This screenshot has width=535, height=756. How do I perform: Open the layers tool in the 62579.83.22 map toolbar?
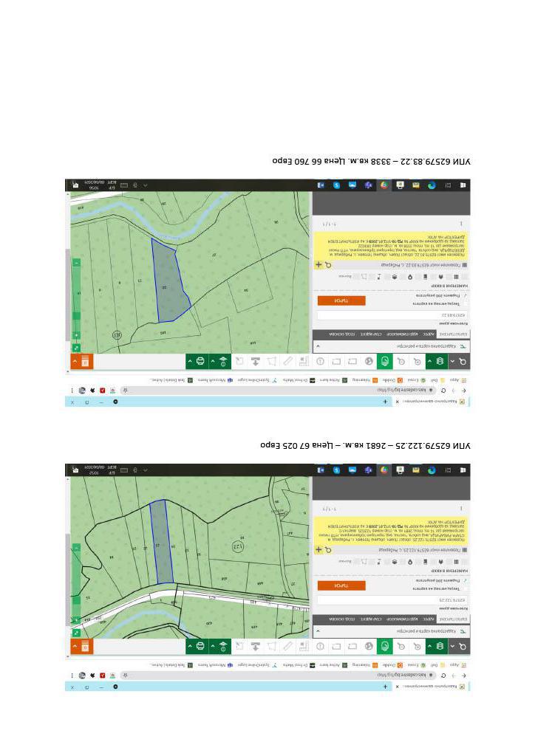[440, 362]
